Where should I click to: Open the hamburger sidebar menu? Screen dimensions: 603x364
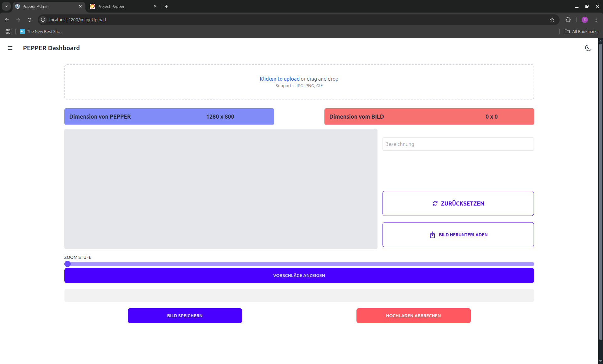pyautogui.click(x=10, y=48)
